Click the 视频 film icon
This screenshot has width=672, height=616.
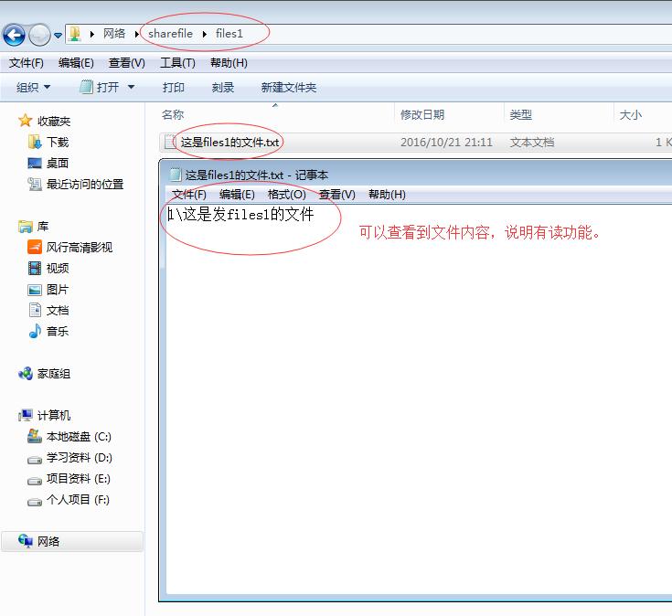coord(35,268)
